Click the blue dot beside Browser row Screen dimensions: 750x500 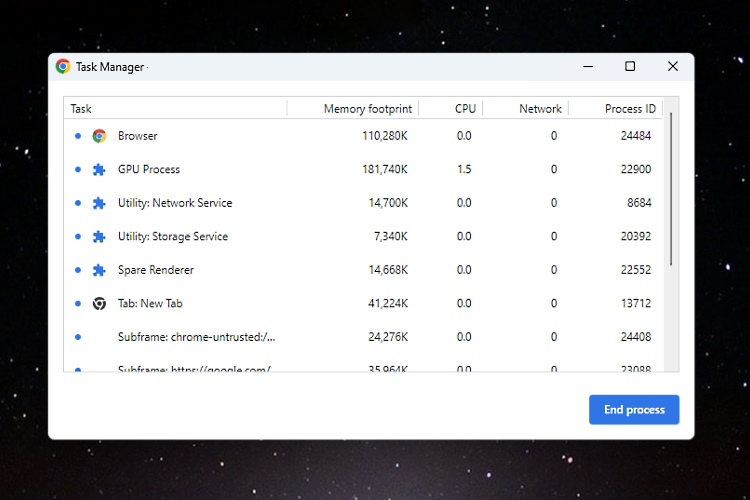pos(78,136)
